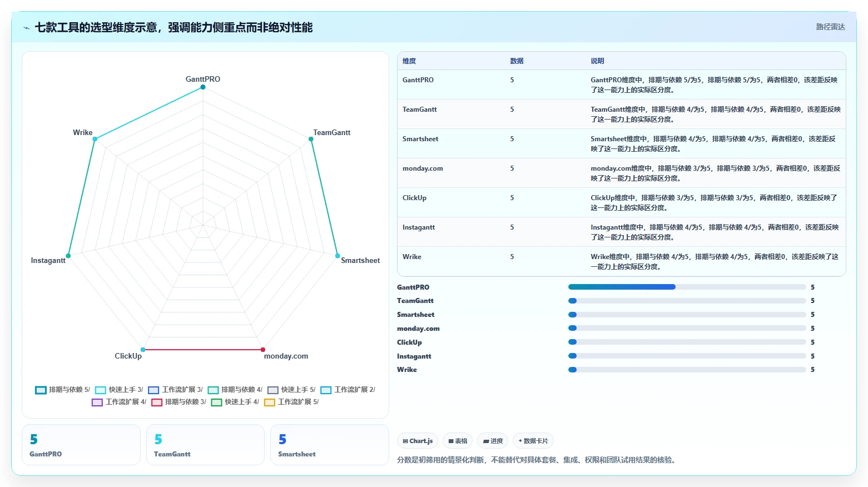868x487 pixels.
Task: Toggle the 快速上手 5/ legend item
Action: [291, 390]
